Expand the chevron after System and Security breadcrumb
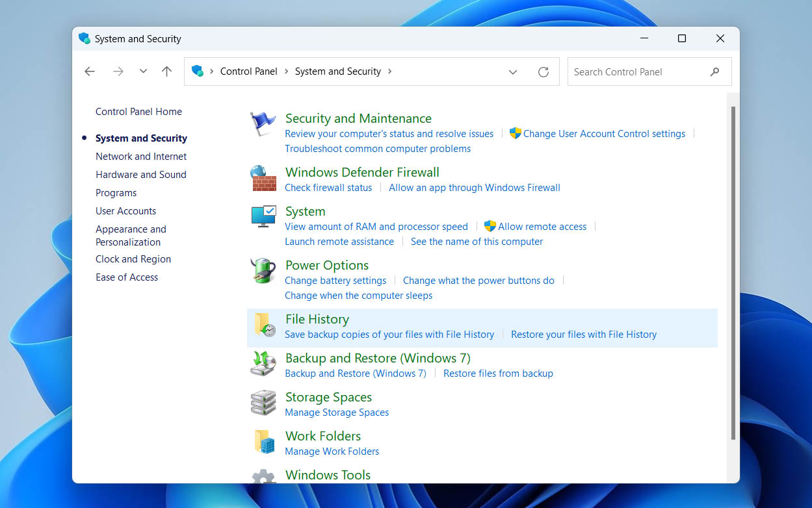The width and height of the screenshot is (812, 508). 389,71
